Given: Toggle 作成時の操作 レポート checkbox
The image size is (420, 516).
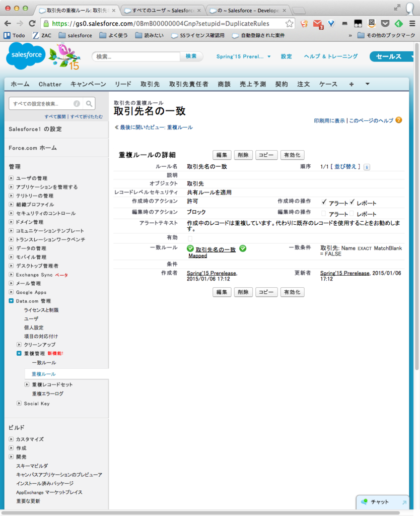Looking at the screenshot, I should [x=352, y=202].
